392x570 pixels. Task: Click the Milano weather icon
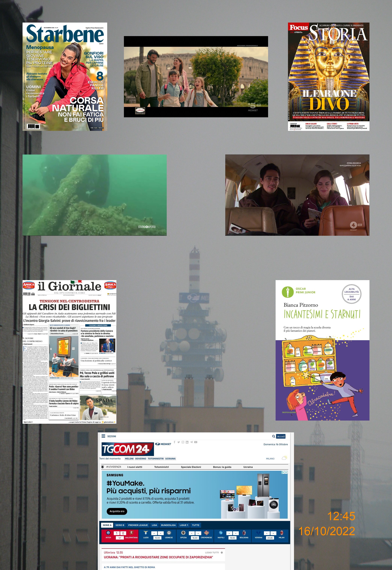click(x=284, y=458)
